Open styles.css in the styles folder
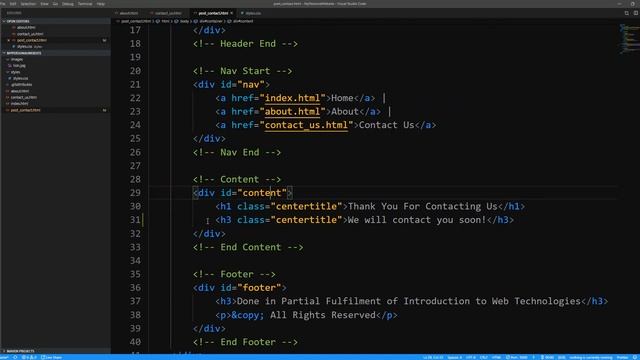The image size is (640, 360). click(x=20, y=78)
